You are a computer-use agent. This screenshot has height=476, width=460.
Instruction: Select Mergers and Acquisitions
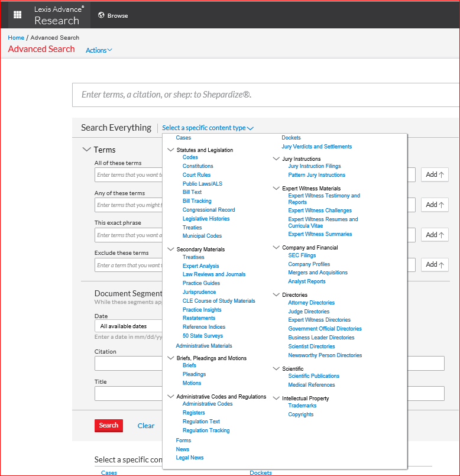[x=318, y=273]
